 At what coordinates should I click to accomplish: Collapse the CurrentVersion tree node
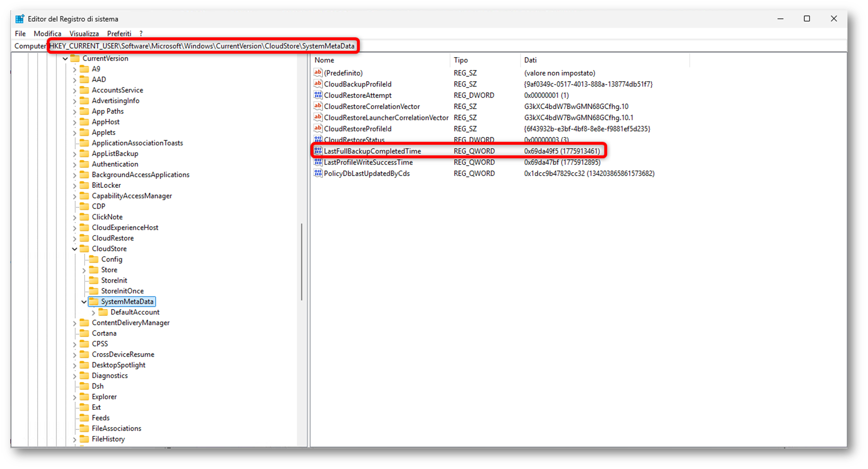tap(65, 59)
